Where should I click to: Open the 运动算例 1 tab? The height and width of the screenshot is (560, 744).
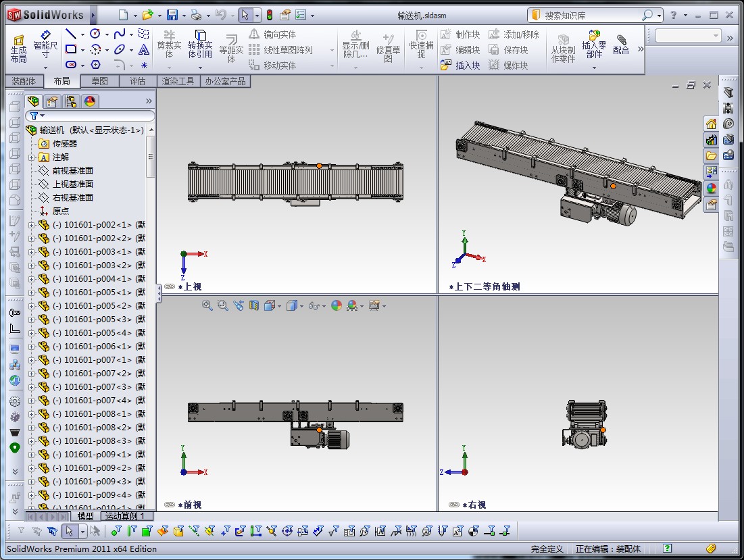click(x=125, y=516)
